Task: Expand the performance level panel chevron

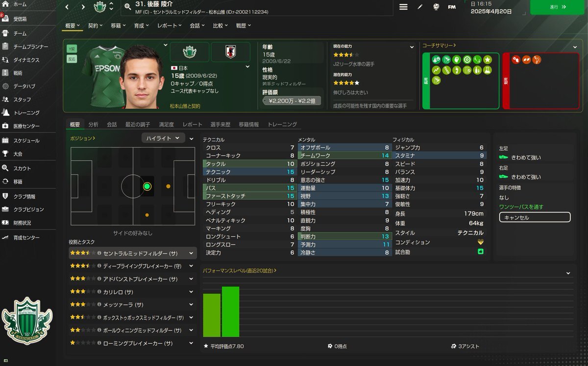Action: click(x=568, y=273)
